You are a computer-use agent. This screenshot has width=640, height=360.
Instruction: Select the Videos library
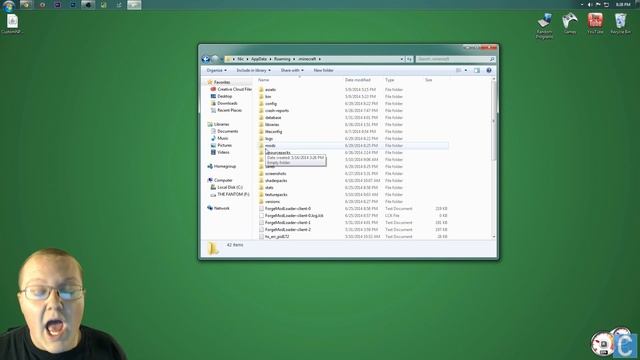point(220,152)
